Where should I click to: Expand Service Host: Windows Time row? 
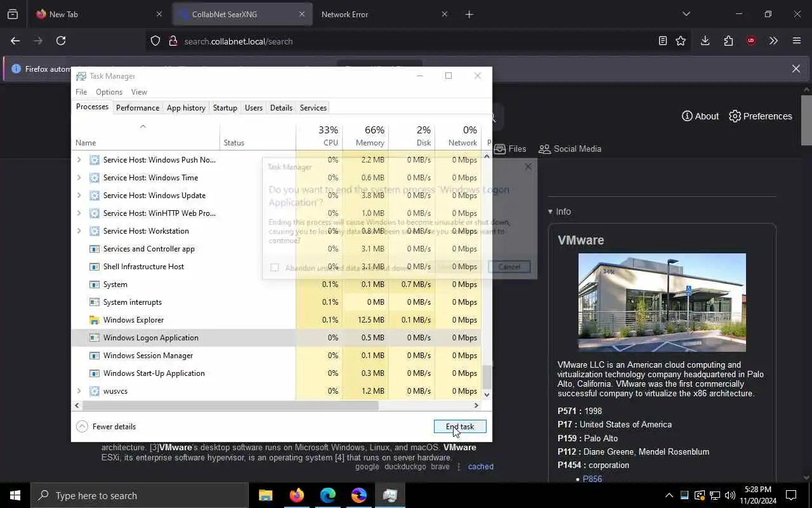[79, 178]
